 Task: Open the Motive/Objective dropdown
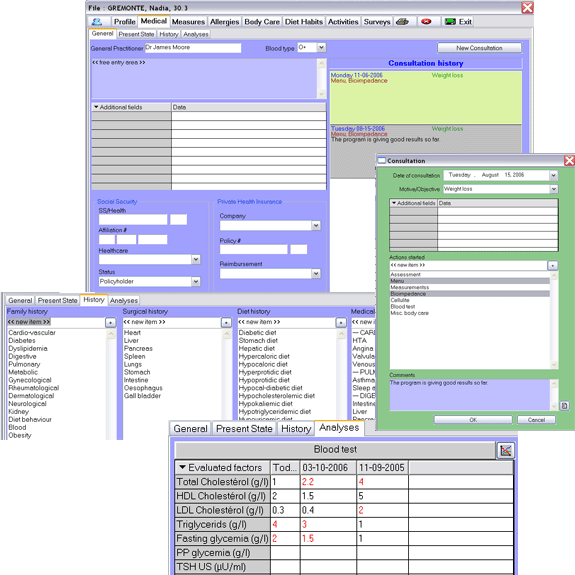[x=553, y=189]
